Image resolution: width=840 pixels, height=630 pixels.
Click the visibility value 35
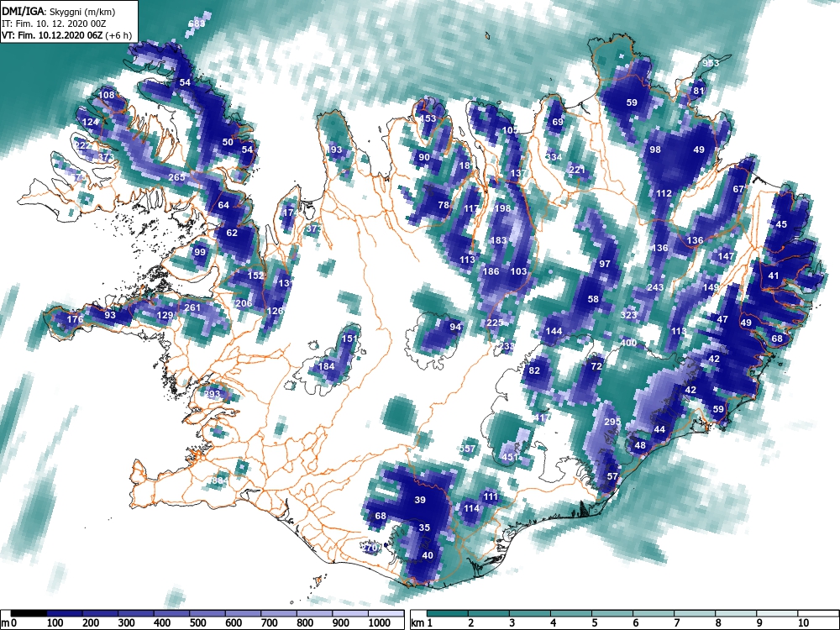click(424, 528)
